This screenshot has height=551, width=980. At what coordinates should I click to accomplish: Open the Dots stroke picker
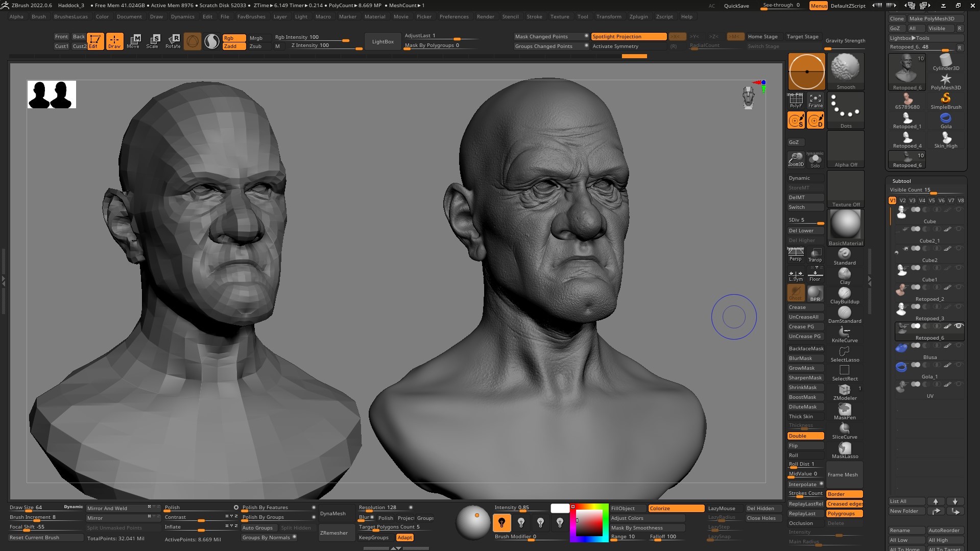(x=845, y=110)
